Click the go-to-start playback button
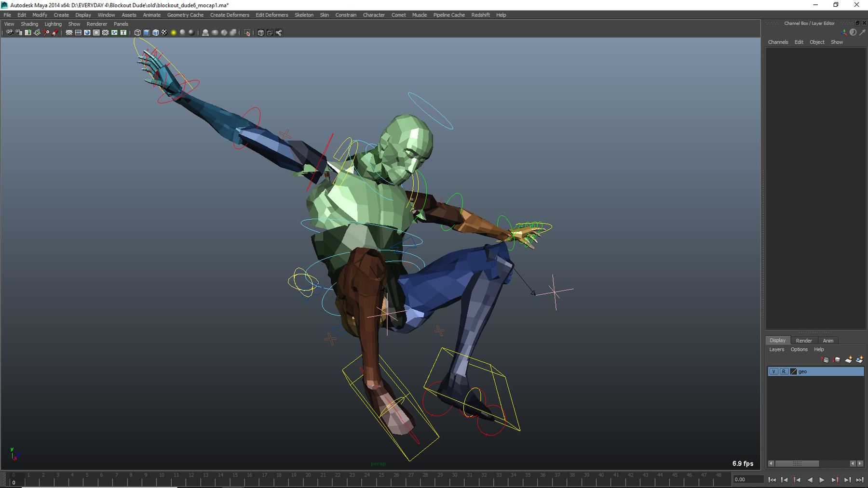 click(772, 480)
